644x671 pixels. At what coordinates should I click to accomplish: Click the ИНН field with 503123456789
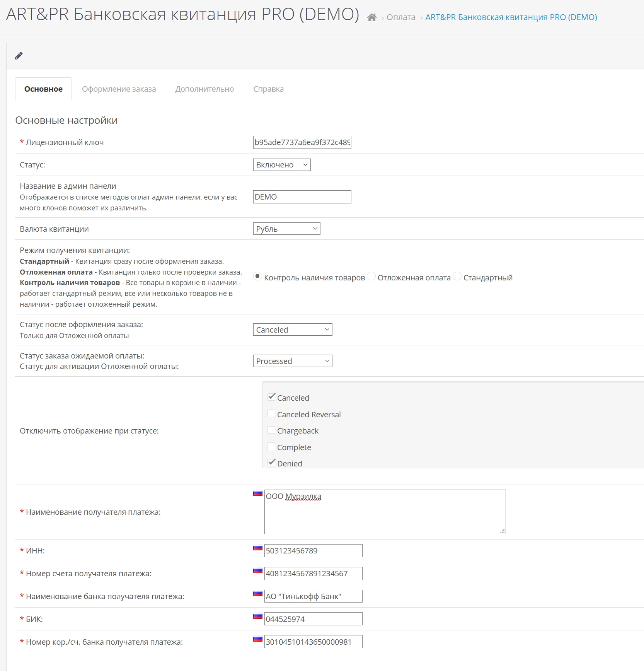(313, 551)
